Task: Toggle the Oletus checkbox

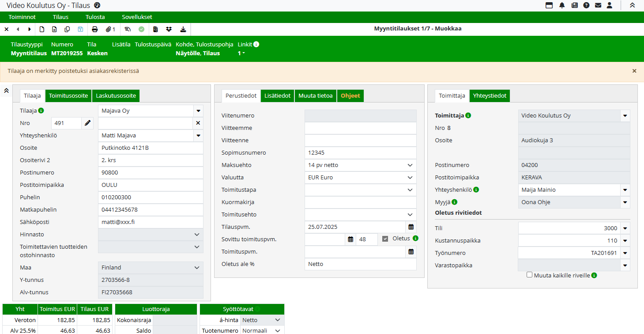Action: coord(385,239)
